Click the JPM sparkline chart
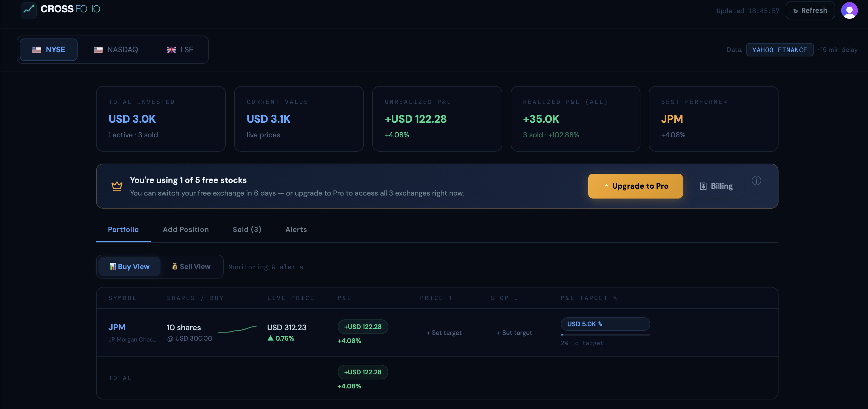The image size is (868, 409). tap(237, 329)
